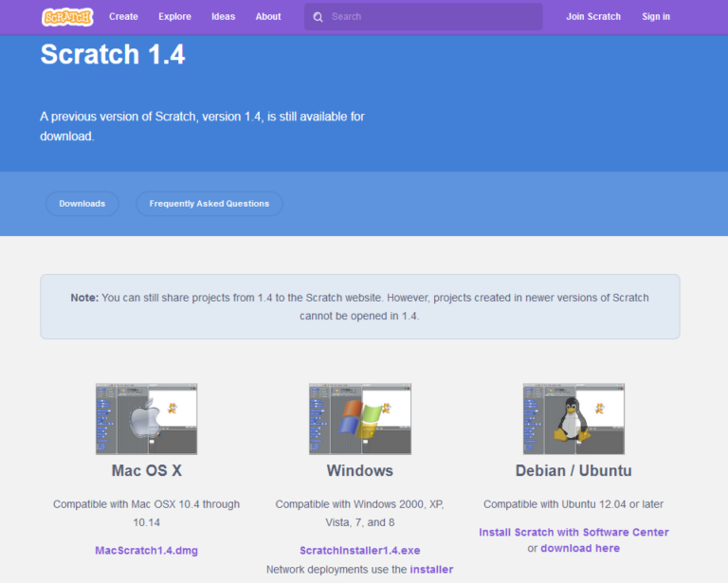Image resolution: width=728 pixels, height=583 pixels.
Task: Click Install Scratch with Software Center
Action: point(573,533)
